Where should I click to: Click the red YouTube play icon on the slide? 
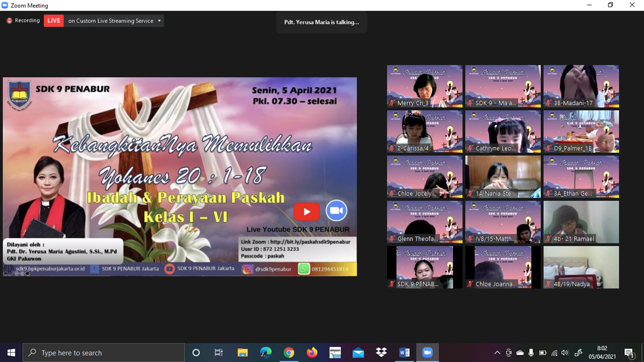pos(306,212)
